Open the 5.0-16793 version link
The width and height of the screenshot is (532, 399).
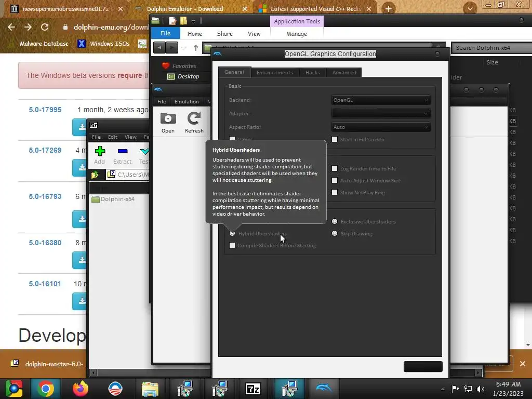tap(45, 196)
